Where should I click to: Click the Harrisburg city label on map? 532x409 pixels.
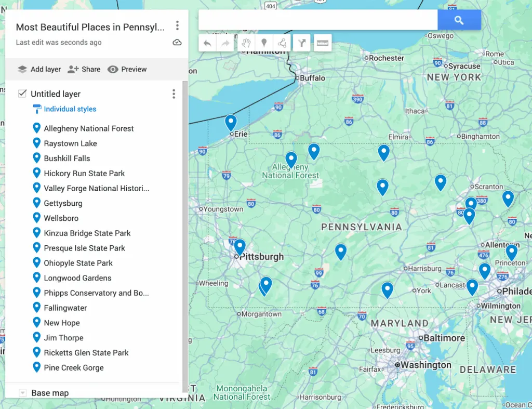pos(424,269)
